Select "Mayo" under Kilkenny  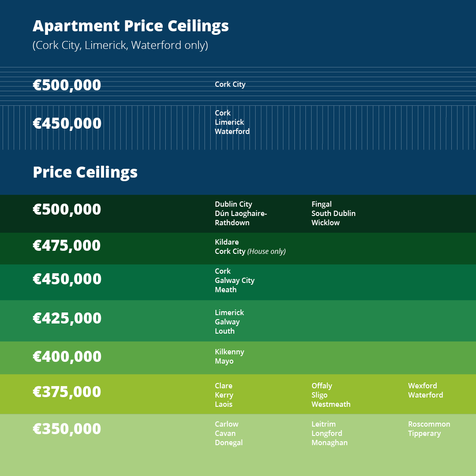click(x=224, y=361)
